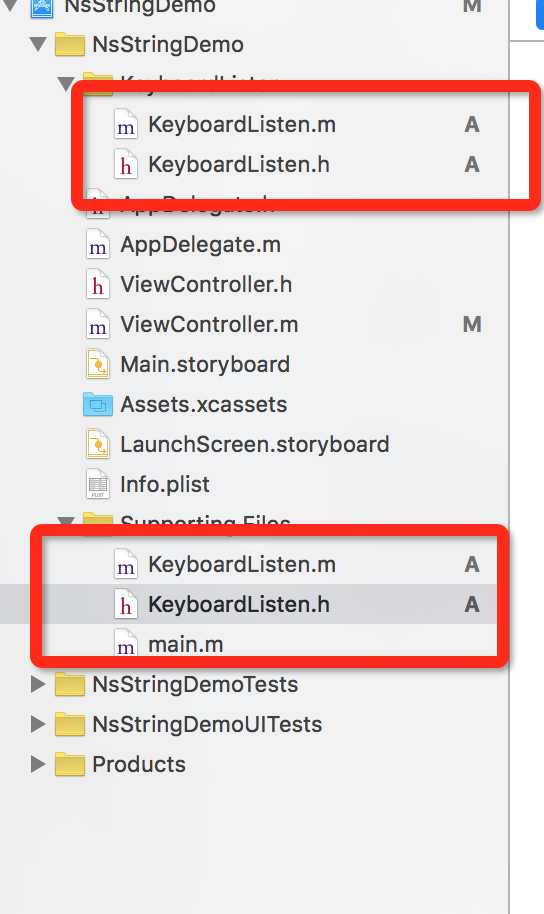Screen dimensions: 544x914
Task: Expand the NsStringDemoUITests folder triangle
Action: pyautogui.click(x=38, y=724)
